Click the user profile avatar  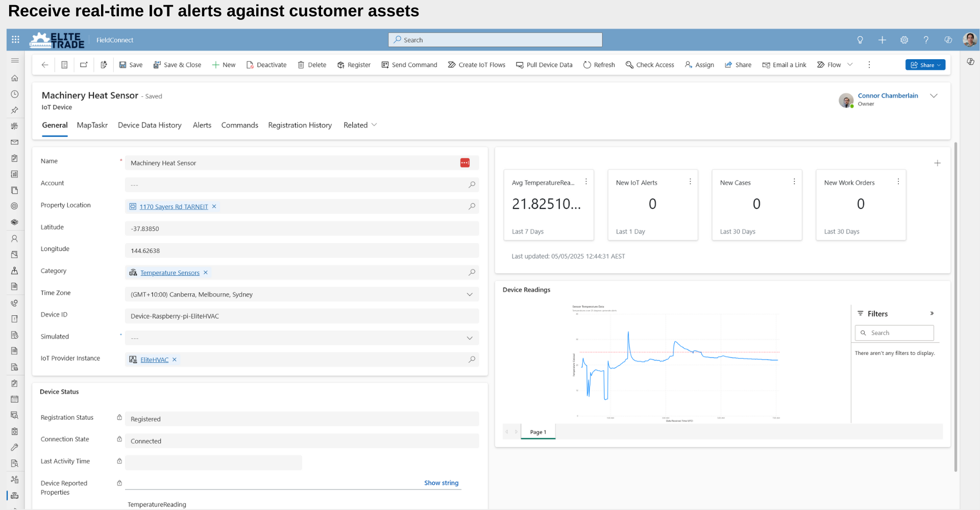tap(970, 40)
